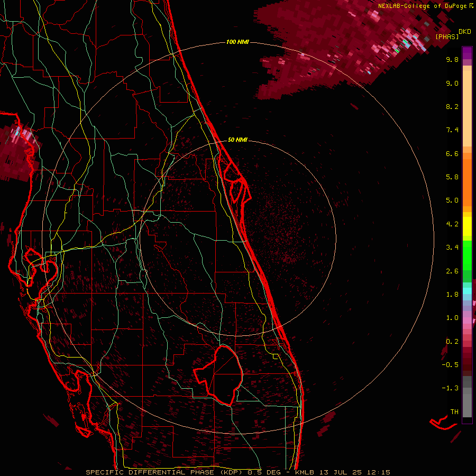The image size is (476, 476).
Task: Click the 5.0 value on color scale
Action: click(452, 200)
